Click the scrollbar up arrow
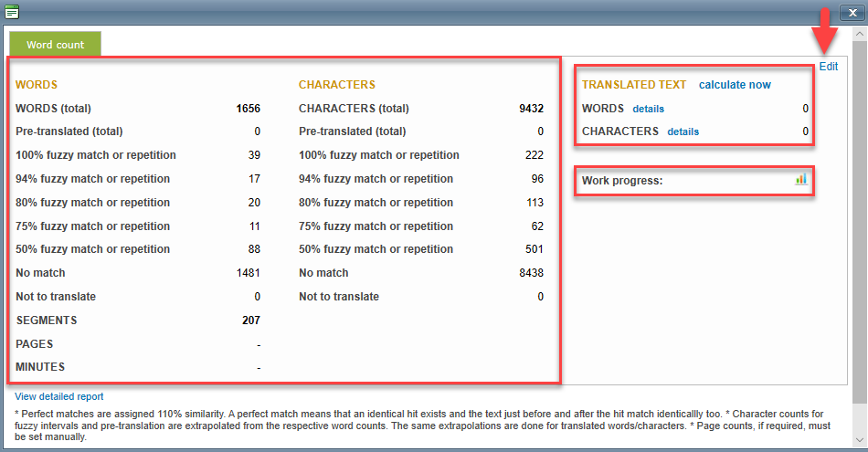 tap(859, 34)
